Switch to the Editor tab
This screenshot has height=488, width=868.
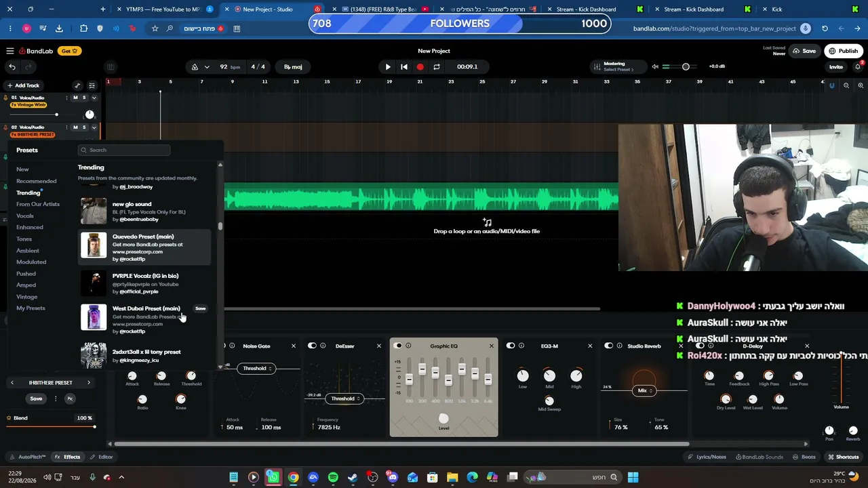[x=102, y=457]
